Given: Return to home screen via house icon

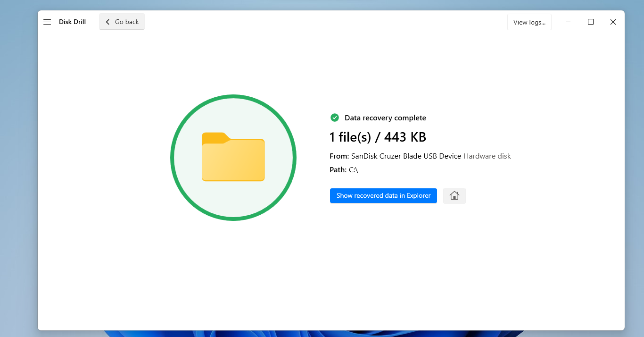Looking at the screenshot, I should tap(454, 196).
